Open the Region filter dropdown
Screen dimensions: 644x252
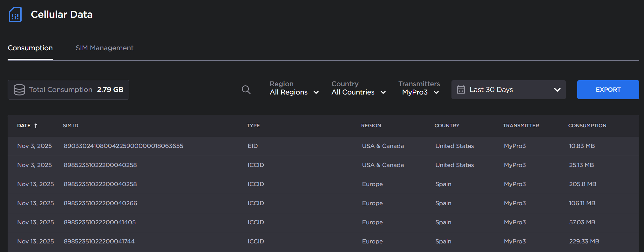(294, 92)
